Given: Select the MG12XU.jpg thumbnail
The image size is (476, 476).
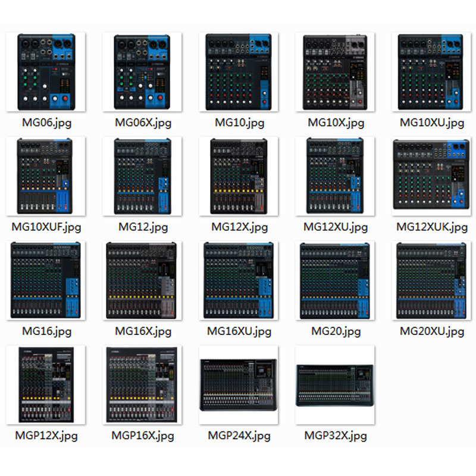Looking at the screenshot, I should 335,176.
